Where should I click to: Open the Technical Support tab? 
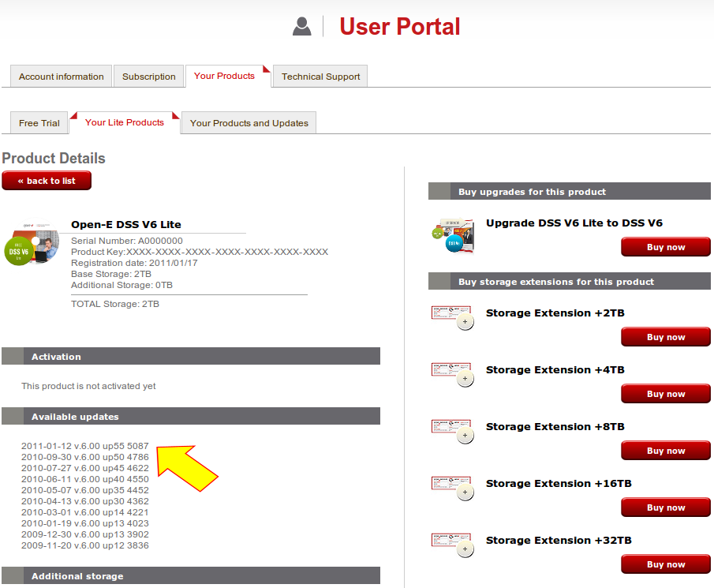coord(320,77)
